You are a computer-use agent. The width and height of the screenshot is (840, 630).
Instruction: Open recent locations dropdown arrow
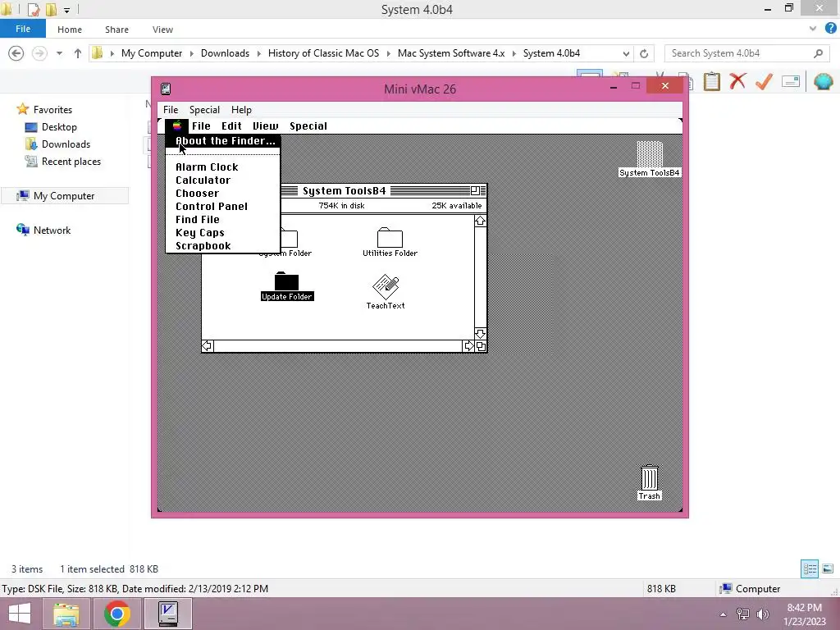coord(59,53)
